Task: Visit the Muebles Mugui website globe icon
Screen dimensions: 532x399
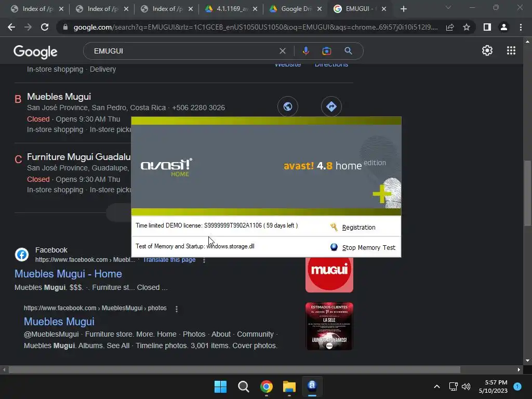Action: click(288, 107)
